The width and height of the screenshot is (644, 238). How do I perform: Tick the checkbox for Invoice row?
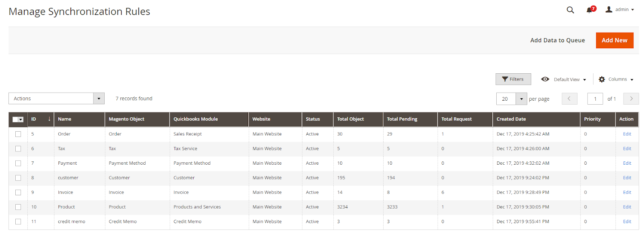coord(18,192)
